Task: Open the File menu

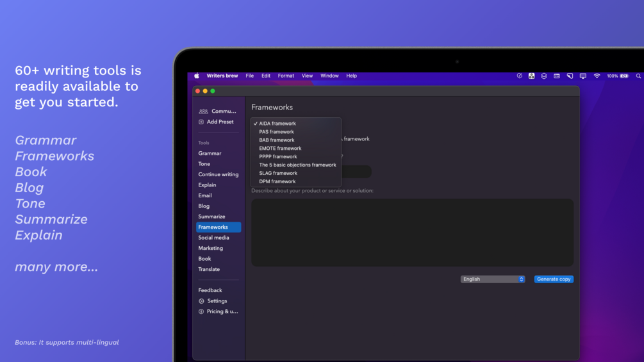Action: [250, 76]
